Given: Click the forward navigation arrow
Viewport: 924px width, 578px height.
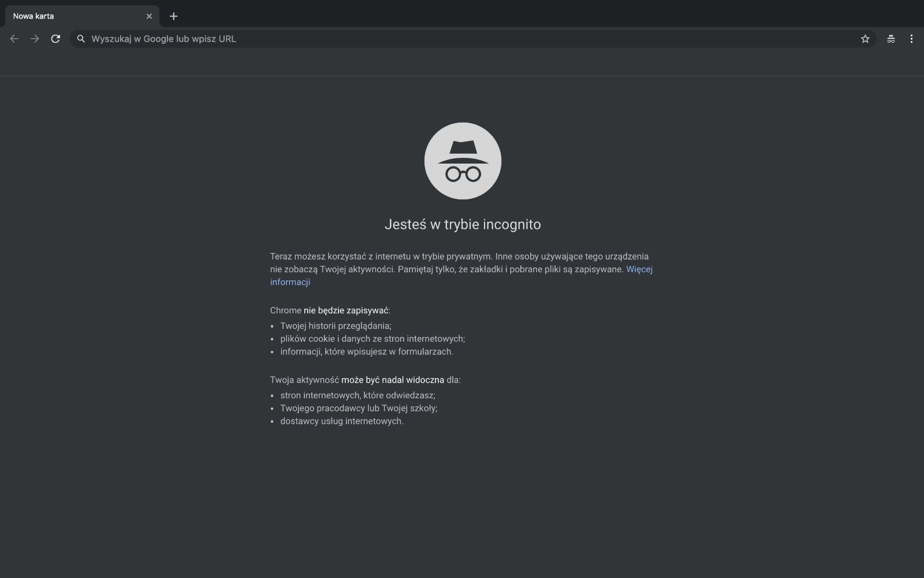Looking at the screenshot, I should [35, 39].
